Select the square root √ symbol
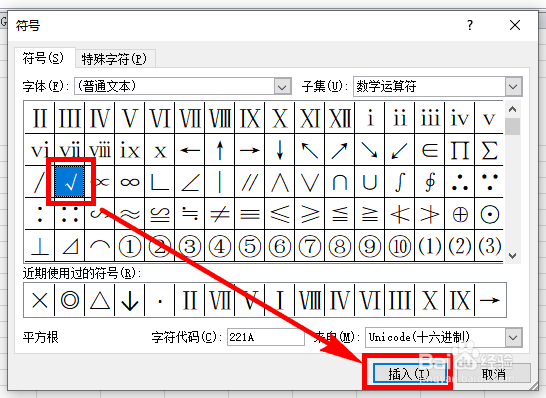Viewport: 546px width, 398px height. (x=70, y=181)
